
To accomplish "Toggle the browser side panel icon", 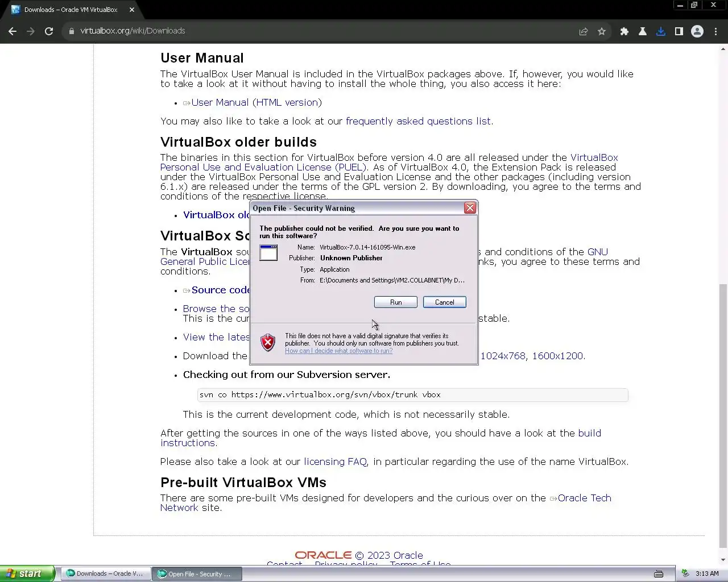I will tap(679, 31).
